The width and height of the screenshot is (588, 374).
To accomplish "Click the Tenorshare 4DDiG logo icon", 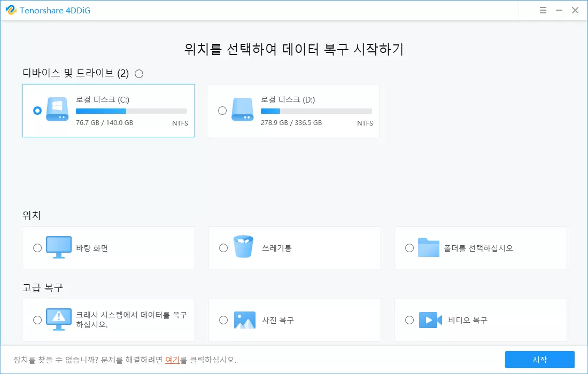I will [x=11, y=10].
